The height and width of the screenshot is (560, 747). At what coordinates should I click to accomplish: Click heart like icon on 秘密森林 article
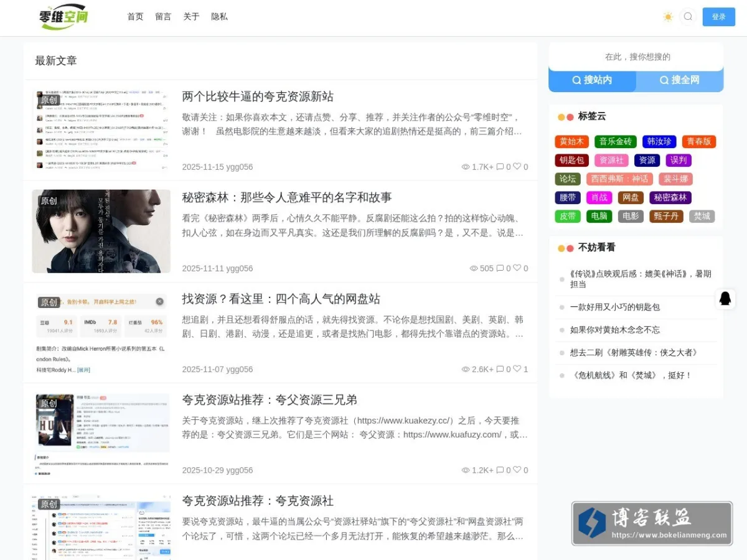point(517,268)
